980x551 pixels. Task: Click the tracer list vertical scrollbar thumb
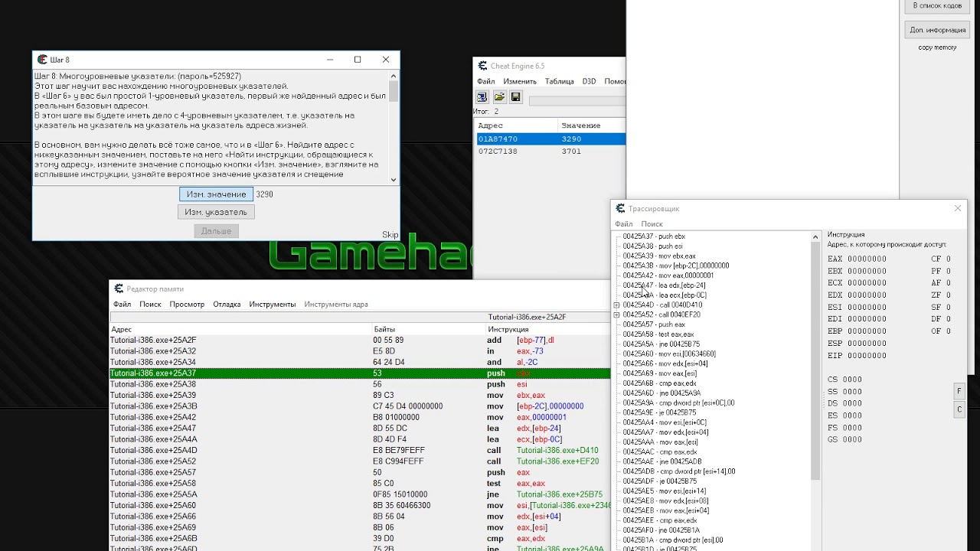click(815, 361)
